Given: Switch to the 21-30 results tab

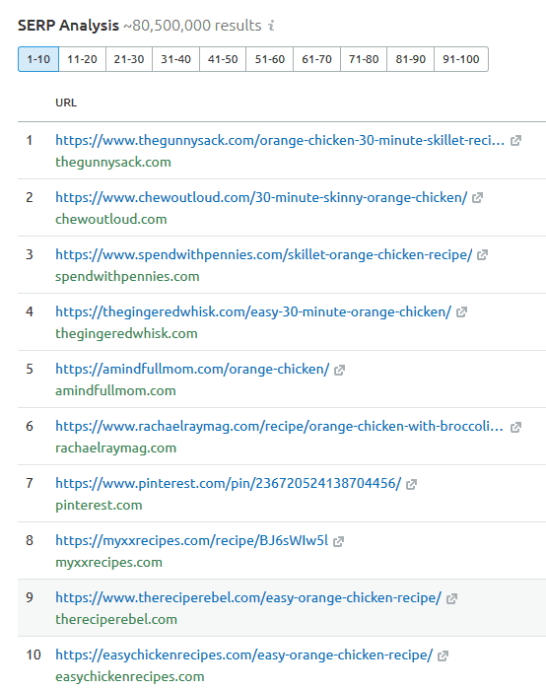Looking at the screenshot, I should click(x=129, y=59).
